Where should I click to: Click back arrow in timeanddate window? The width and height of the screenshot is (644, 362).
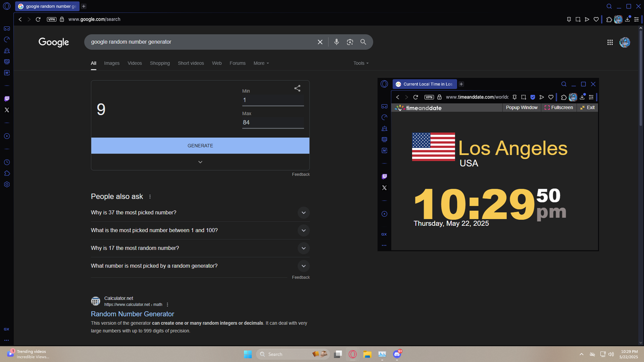[397, 97]
